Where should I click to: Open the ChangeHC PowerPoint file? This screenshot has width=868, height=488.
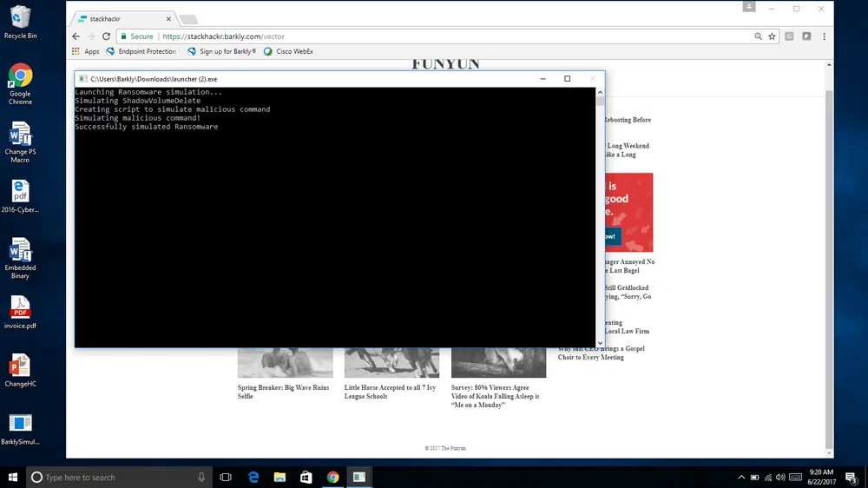(21, 371)
